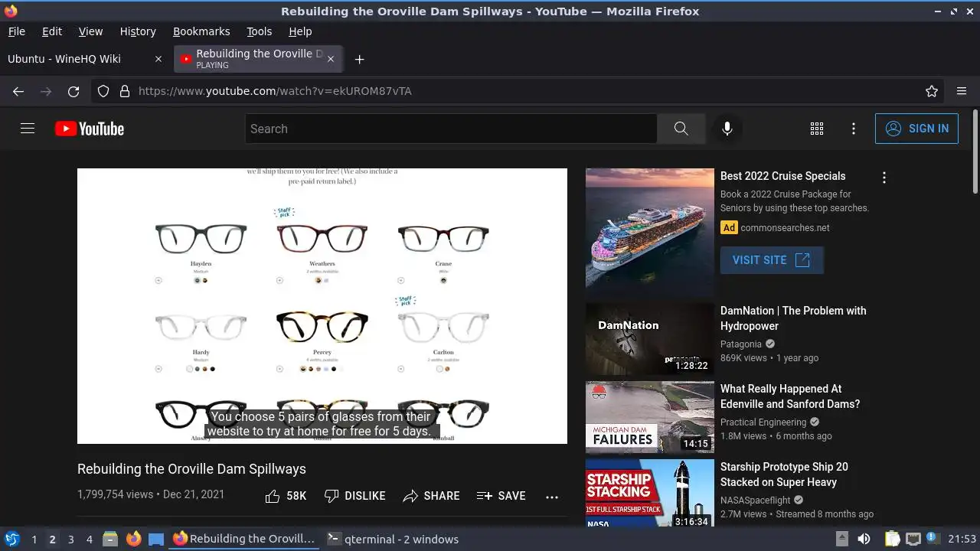Viewport: 980px width, 551px height.
Task: Open the Practical Engineering channel
Action: (x=763, y=422)
